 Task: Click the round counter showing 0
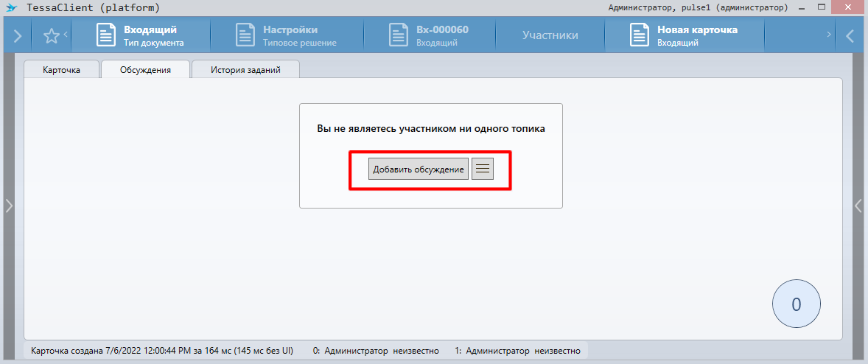pyautogui.click(x=796, y=304)
